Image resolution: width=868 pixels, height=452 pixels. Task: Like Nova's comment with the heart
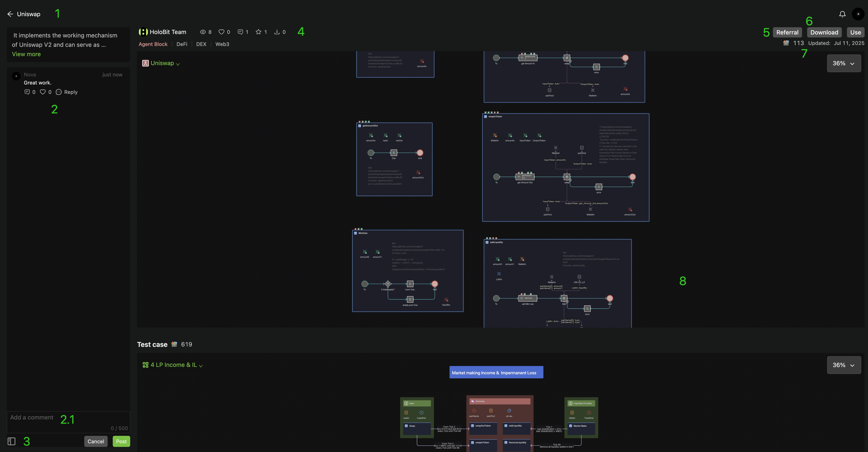coord(43,92)
